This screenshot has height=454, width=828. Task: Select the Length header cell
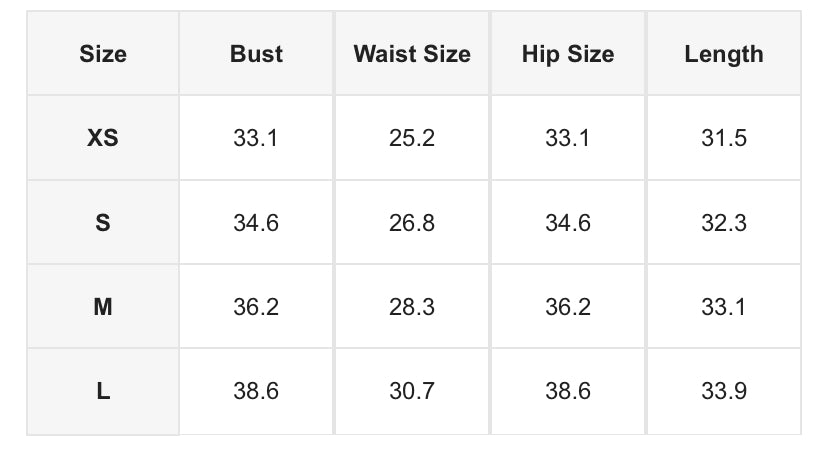pos(724,54)
